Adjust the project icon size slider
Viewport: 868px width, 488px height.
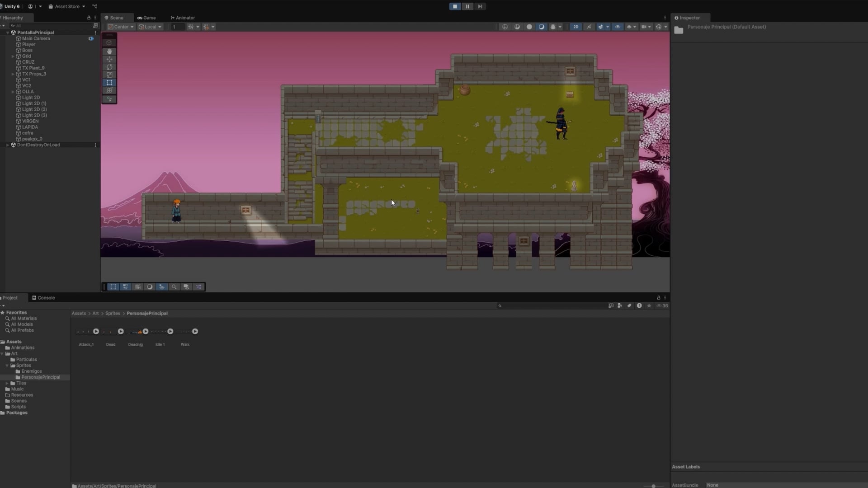(653, 486)
